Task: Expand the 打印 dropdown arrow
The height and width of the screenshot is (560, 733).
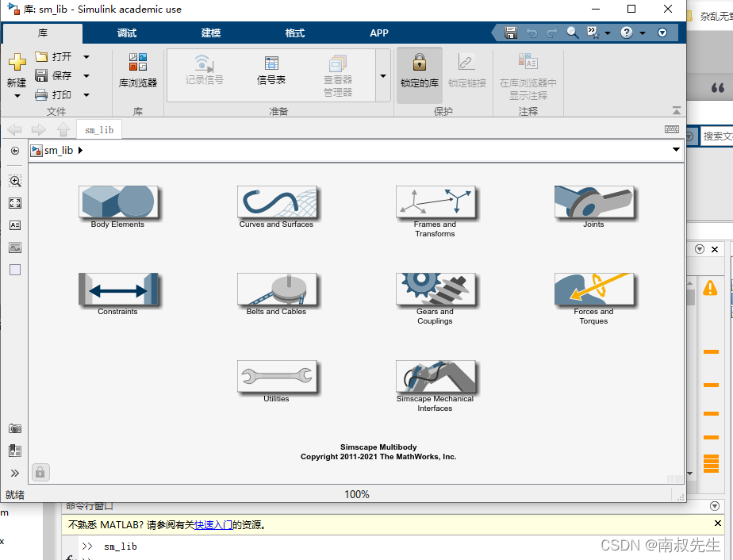Action: (86, 95)
